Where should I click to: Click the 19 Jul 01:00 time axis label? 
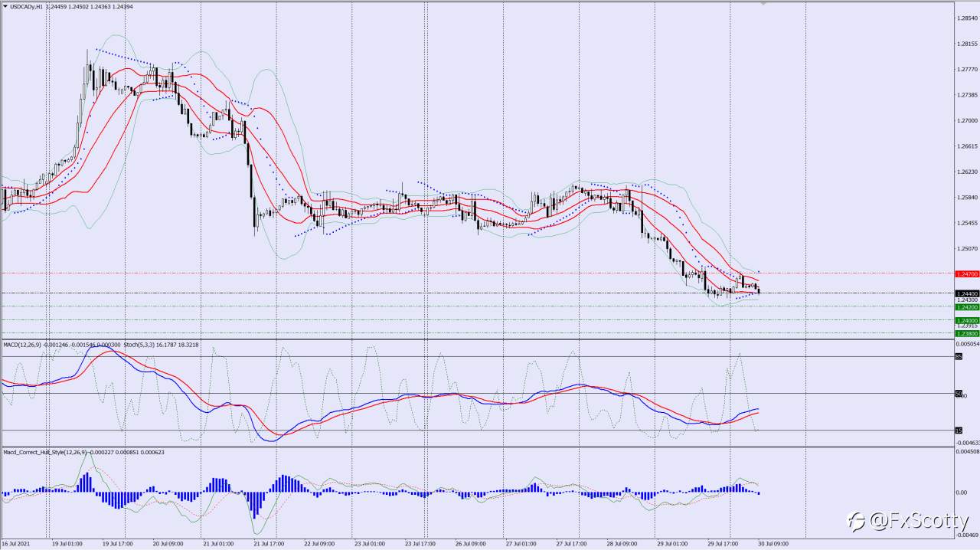67,544
